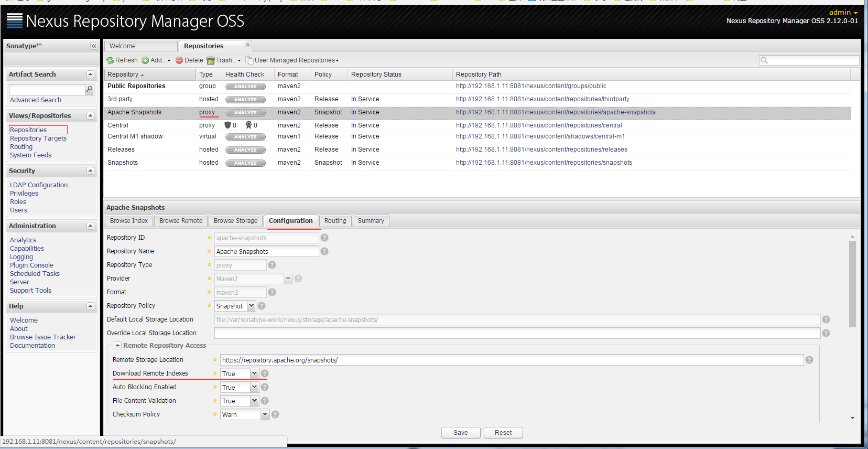Click the Refresh toolbar button

122,60
